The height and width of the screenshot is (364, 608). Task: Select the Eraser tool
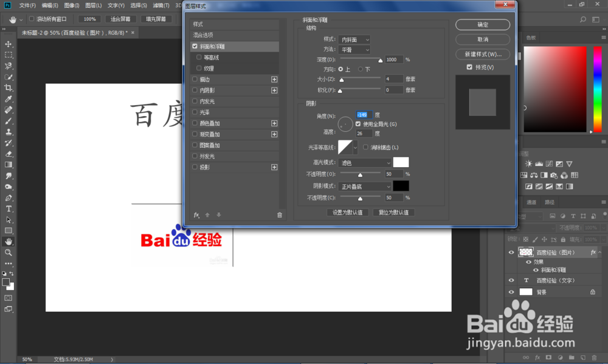8,154
